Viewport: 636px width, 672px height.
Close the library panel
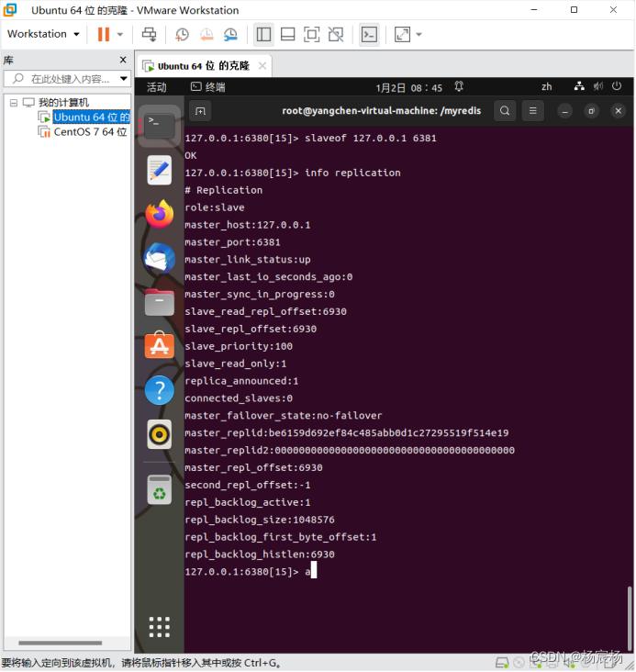click(123, 60)
